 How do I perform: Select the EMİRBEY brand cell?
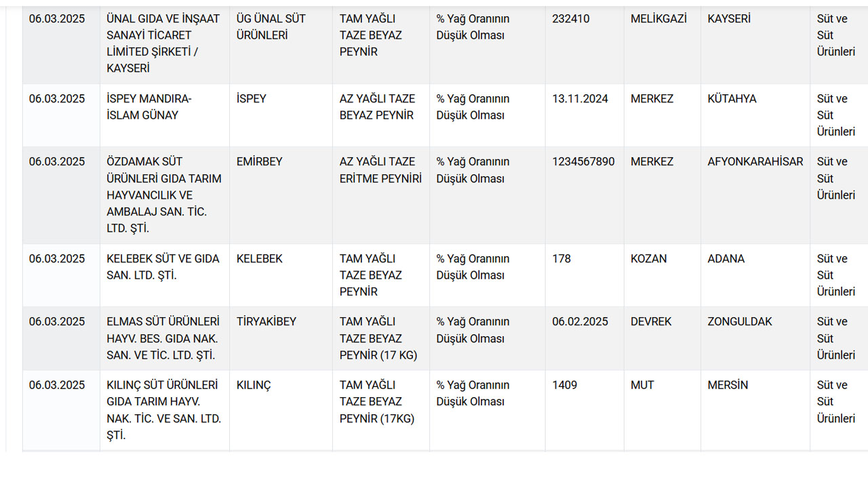281,195
